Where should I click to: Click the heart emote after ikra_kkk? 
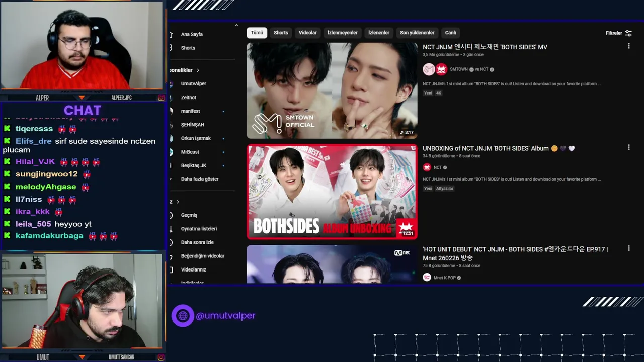(x=58, y=212)
